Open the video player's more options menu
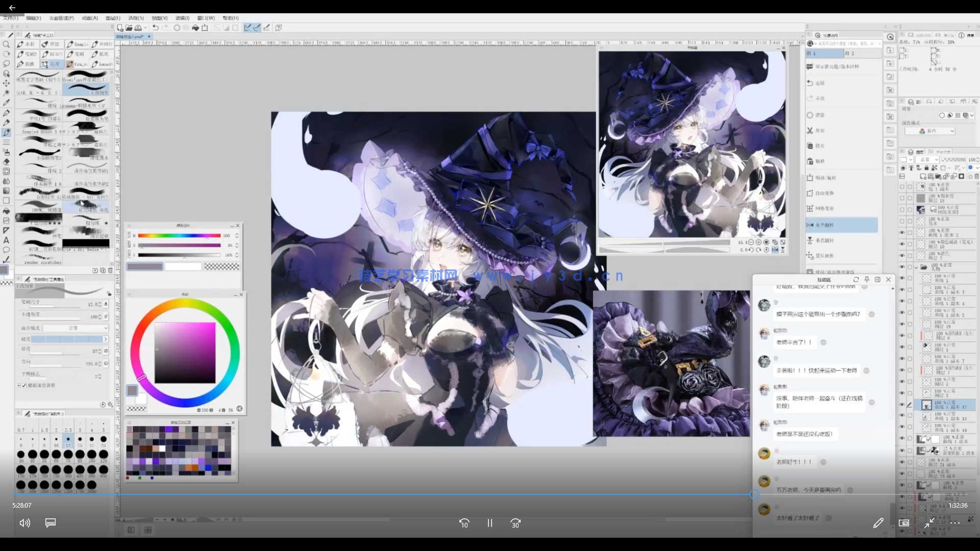Viewport: 980px width, 551px height. (x=955, y=523)
